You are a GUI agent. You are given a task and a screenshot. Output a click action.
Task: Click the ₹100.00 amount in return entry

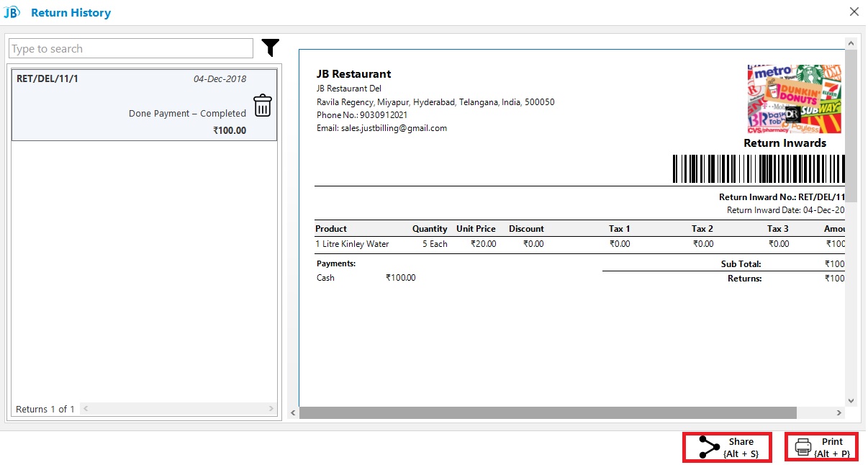click(230, 130)
